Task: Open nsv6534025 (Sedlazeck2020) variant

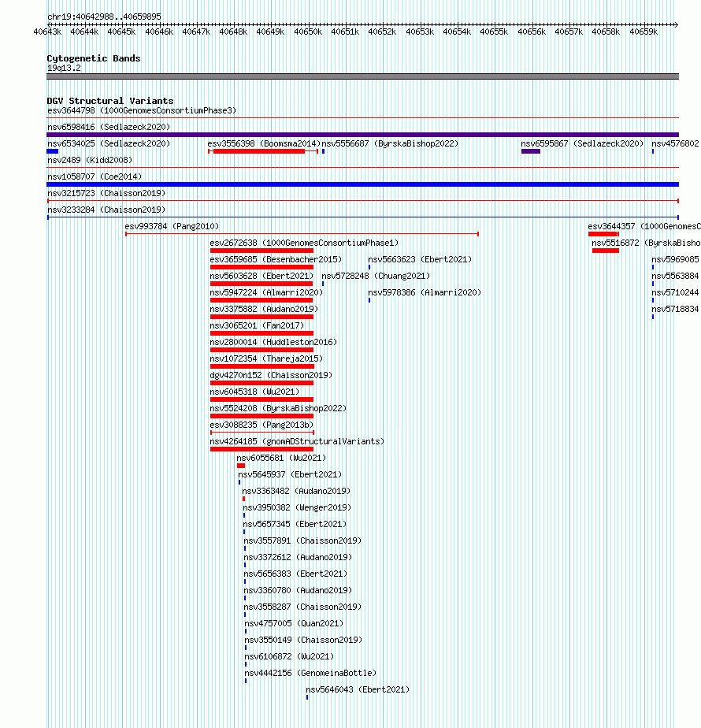Action: tap(109, 143)
